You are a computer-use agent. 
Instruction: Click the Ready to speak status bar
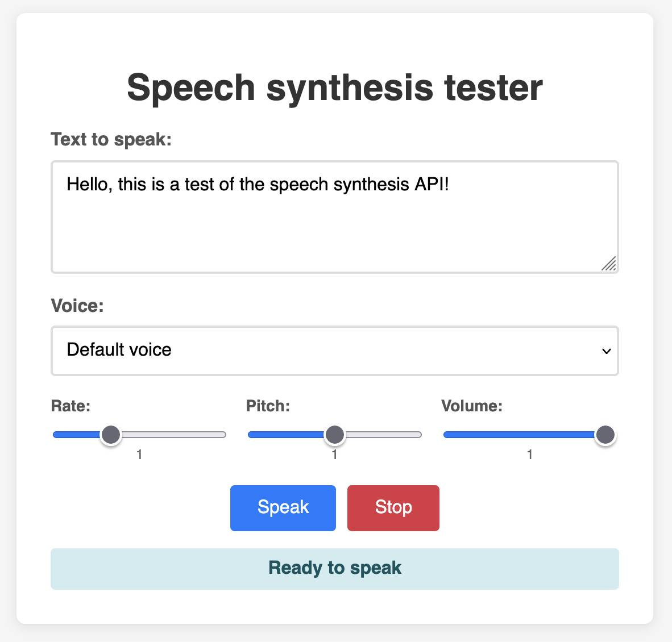pyautogui.click(x=335, y=568)
